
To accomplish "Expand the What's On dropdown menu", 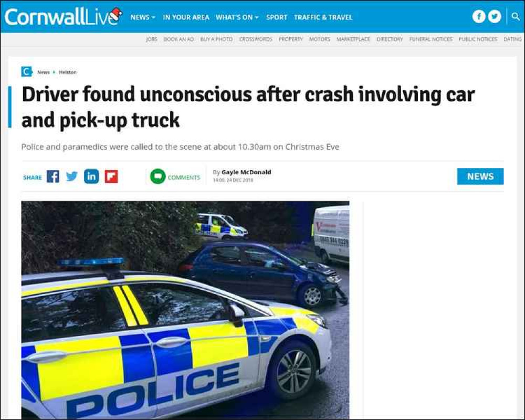I will [x=237, y=17].
